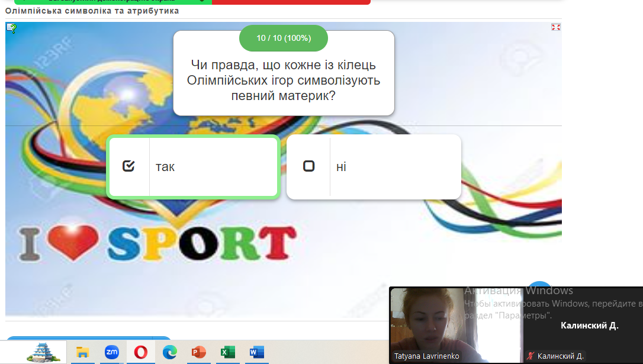The height and width of the screenshot is (364, 643).
Task: Exit fullscreen with the red arrows icon
Action: tap(555, 27)
